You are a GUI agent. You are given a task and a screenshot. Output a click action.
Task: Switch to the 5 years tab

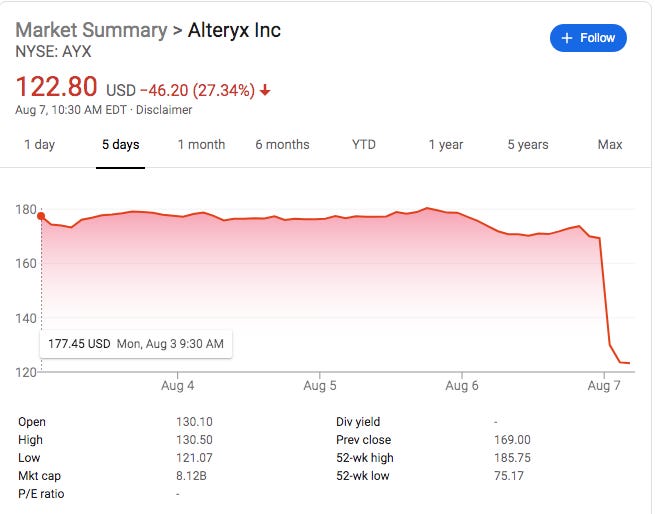(528, 145)
